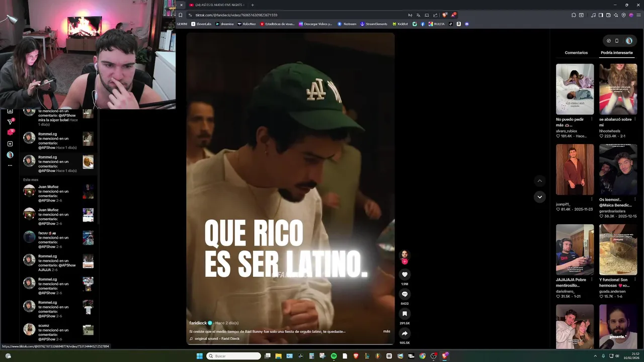The height and width of the screenshot is (362, 644).
Task: Open 'se abalanzó sobre mi' suggested video
Action: point(618,89)
